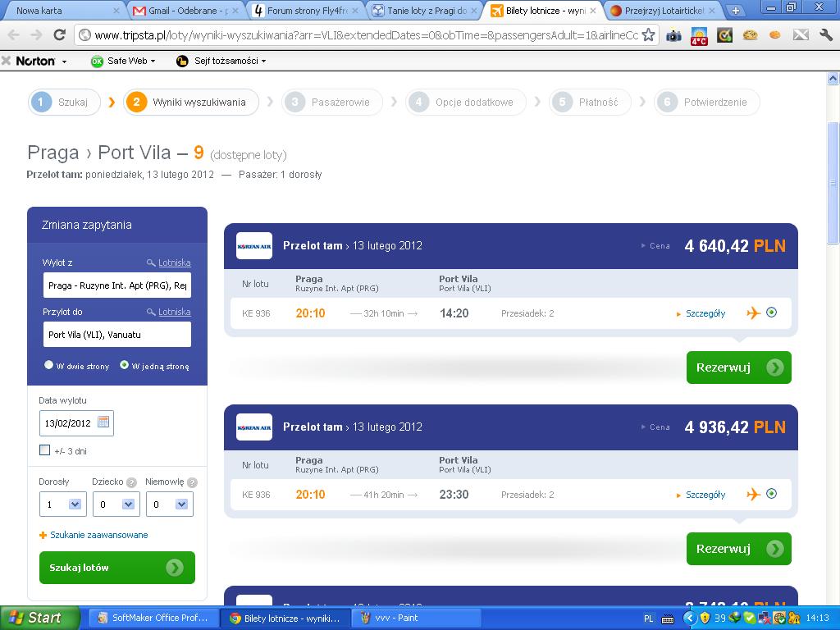Click Korean Air logo of 4 640,42 PLN flight
The width and height of the screenshot is (840, 630).
tap(254, 246)
